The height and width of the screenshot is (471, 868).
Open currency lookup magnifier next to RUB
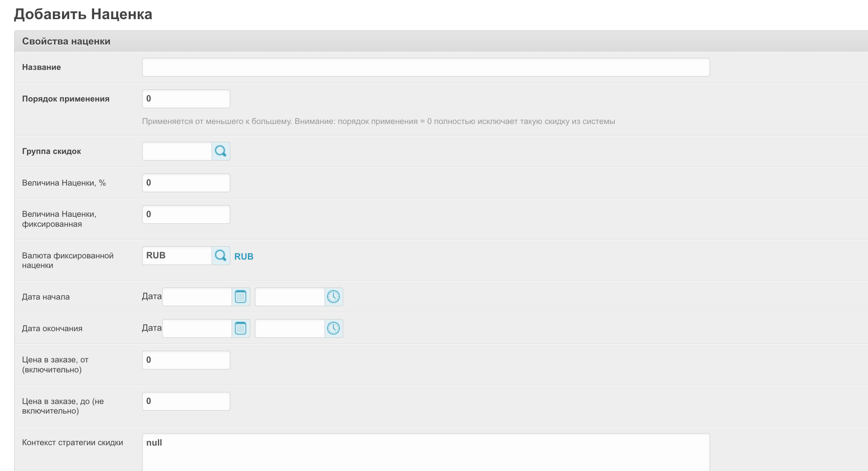tap(221, 255)
